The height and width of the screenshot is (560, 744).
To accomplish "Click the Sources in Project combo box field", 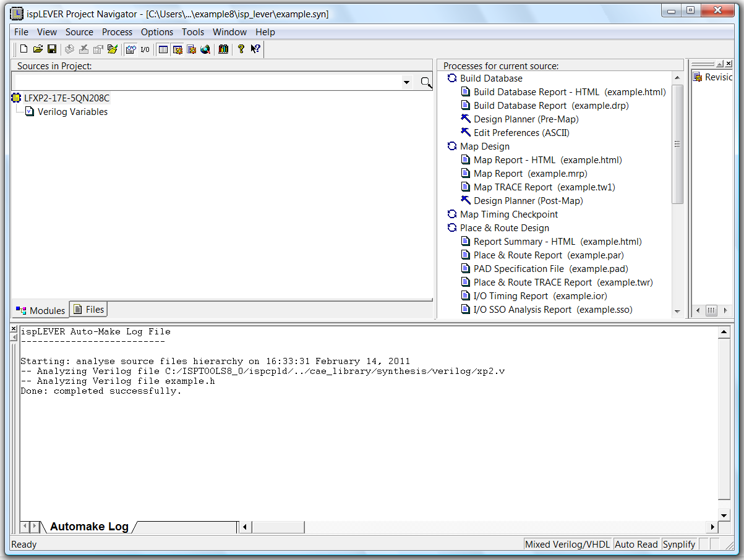I will click(213, 82).
